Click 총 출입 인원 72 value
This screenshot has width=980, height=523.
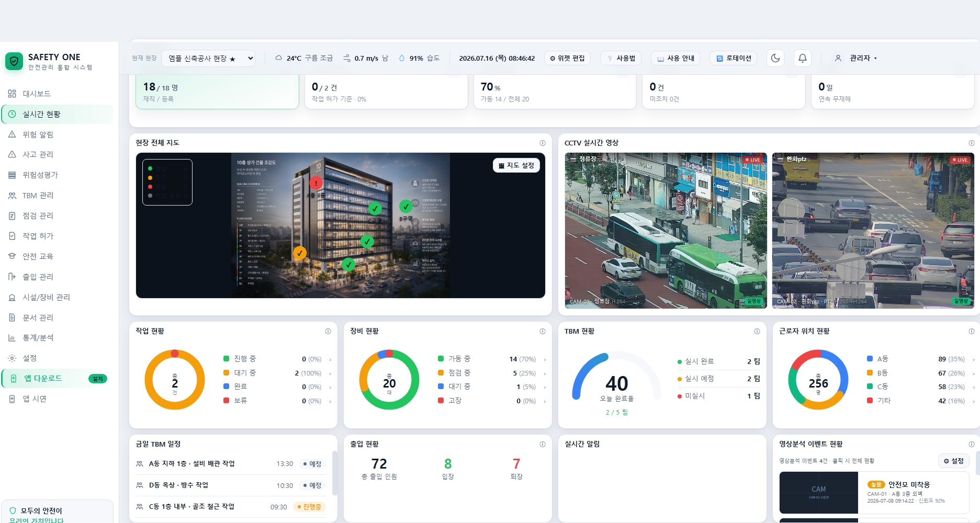point(379,464)
